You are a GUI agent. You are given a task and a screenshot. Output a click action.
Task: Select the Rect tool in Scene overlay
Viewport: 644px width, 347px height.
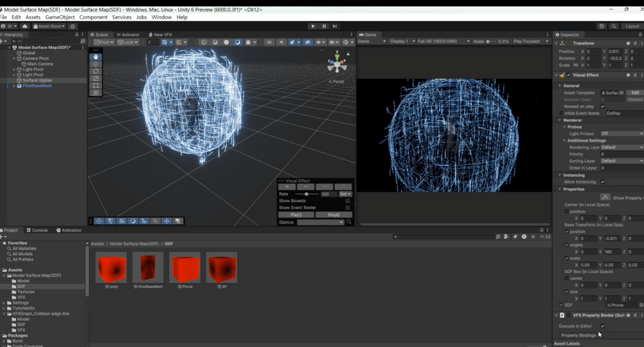pos(95,85)
